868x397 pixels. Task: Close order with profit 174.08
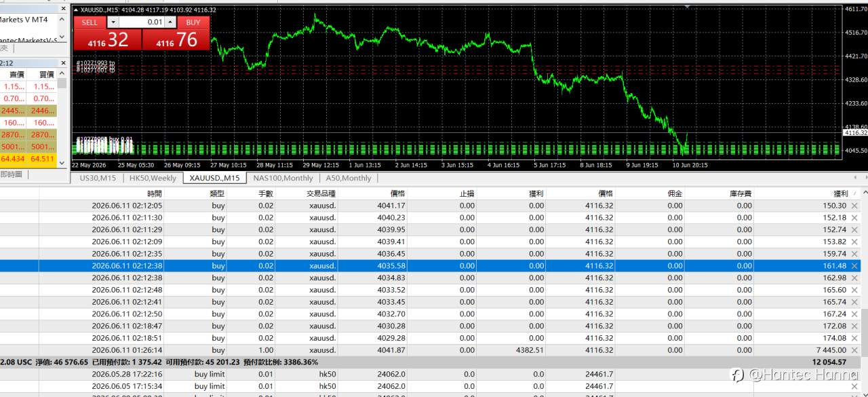(x=854, y=338)
